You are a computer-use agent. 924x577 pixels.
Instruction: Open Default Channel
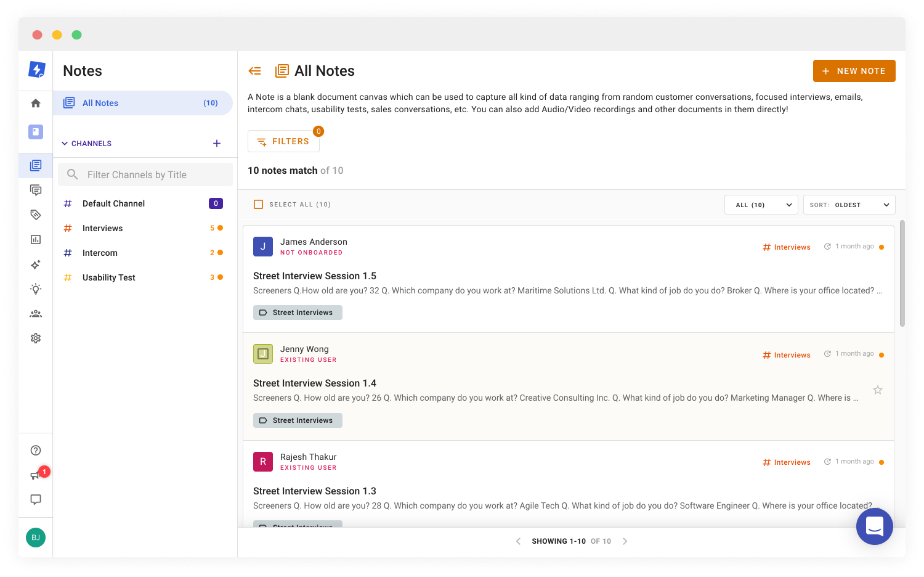tap(143, 203)
